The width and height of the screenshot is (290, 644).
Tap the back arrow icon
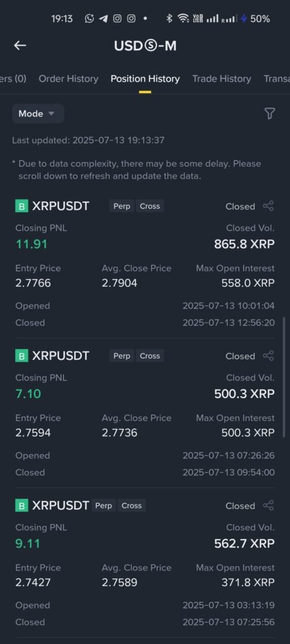point(20,45)
